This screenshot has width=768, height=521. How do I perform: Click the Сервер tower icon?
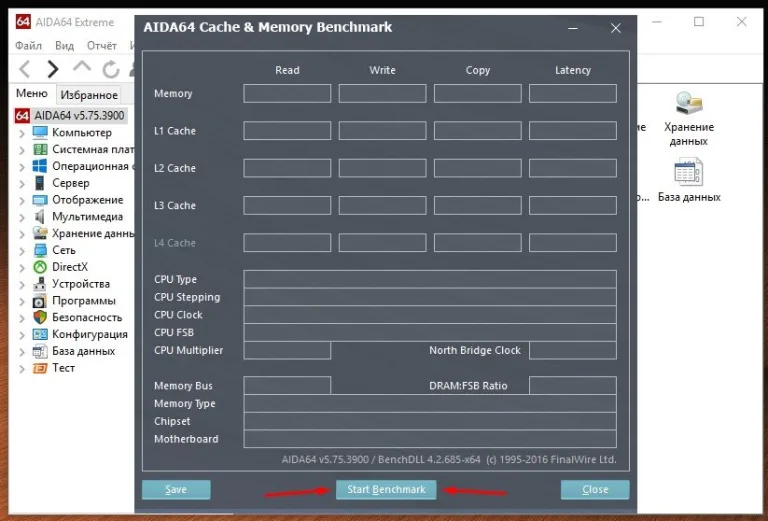[40, 183]
